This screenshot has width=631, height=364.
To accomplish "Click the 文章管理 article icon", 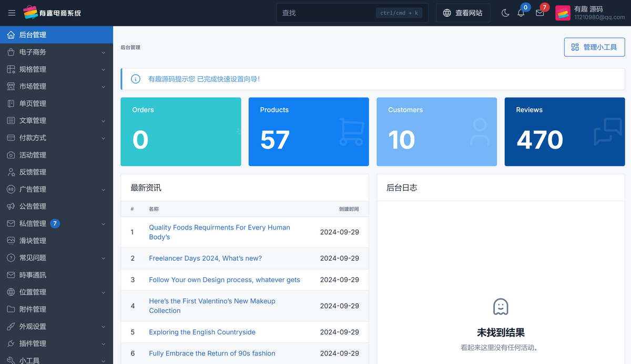I will coord(11,121).
